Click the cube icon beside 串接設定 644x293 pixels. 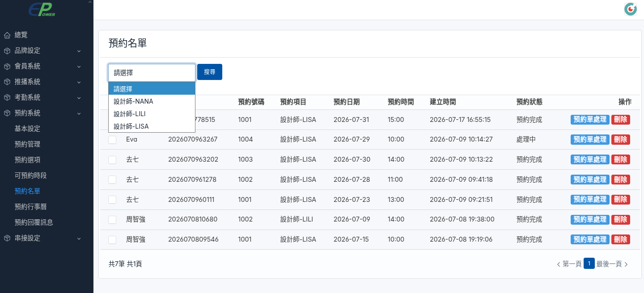coord(7,239)
